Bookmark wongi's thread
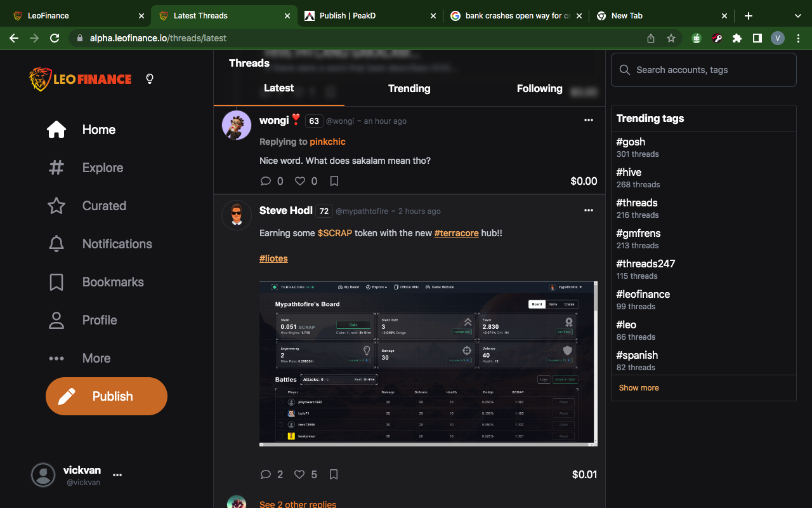Screen dimensions: 812x508 pos(334,181)
